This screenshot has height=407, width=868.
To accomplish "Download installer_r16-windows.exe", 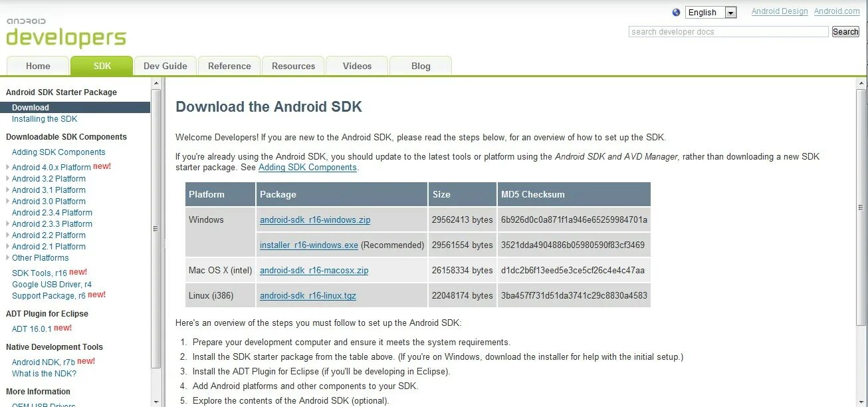I will tap(309, 245).
